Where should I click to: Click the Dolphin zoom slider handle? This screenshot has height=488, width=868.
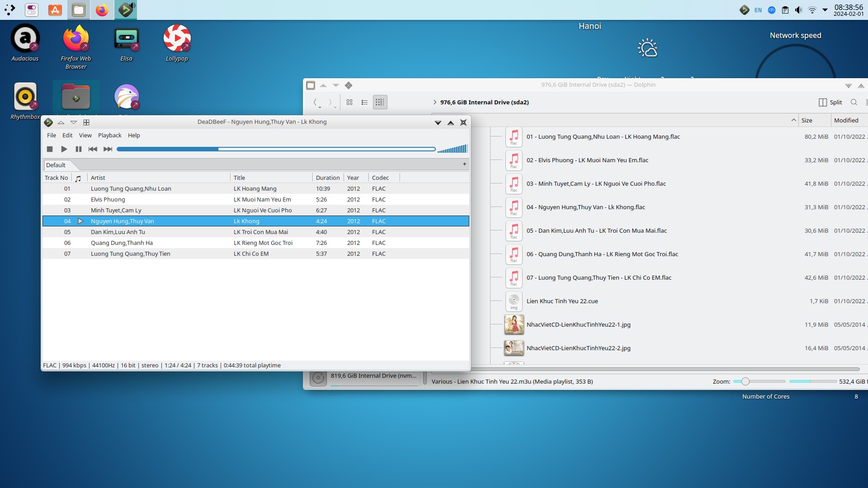745,381
